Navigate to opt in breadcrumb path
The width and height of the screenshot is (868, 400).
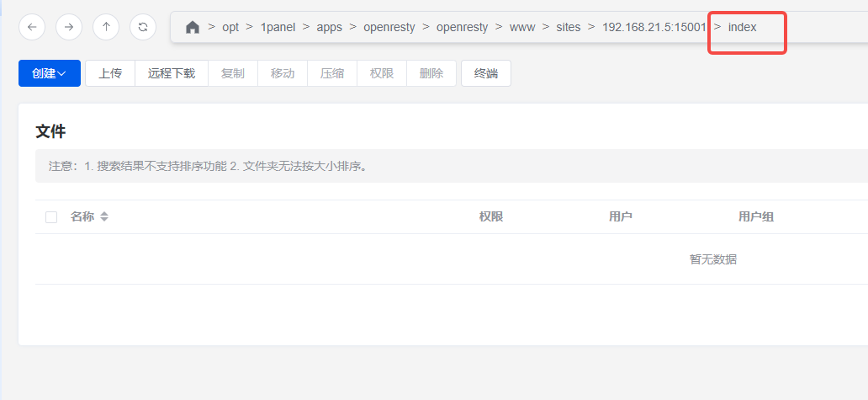230,27
